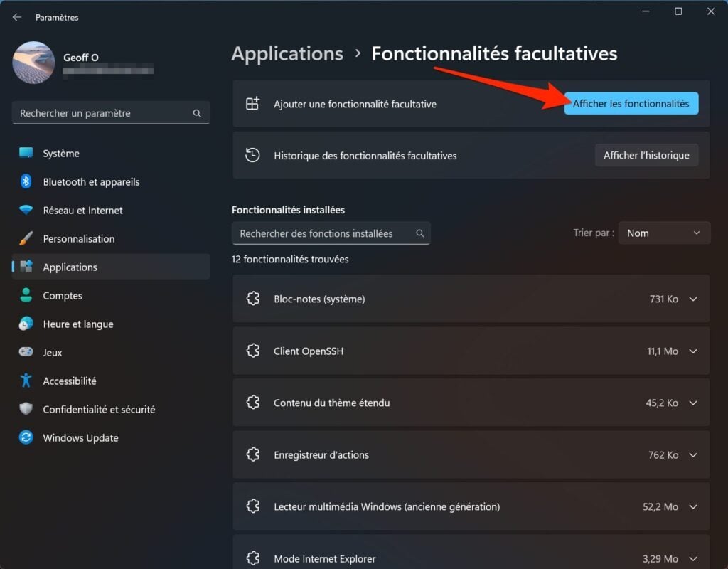Expand Enregistreur d'actions chevron

point(693,454)
